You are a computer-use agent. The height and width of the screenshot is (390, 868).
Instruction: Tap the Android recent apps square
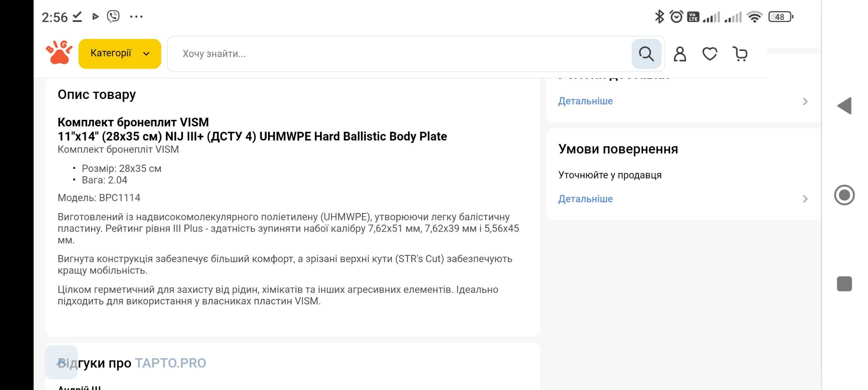844,284
